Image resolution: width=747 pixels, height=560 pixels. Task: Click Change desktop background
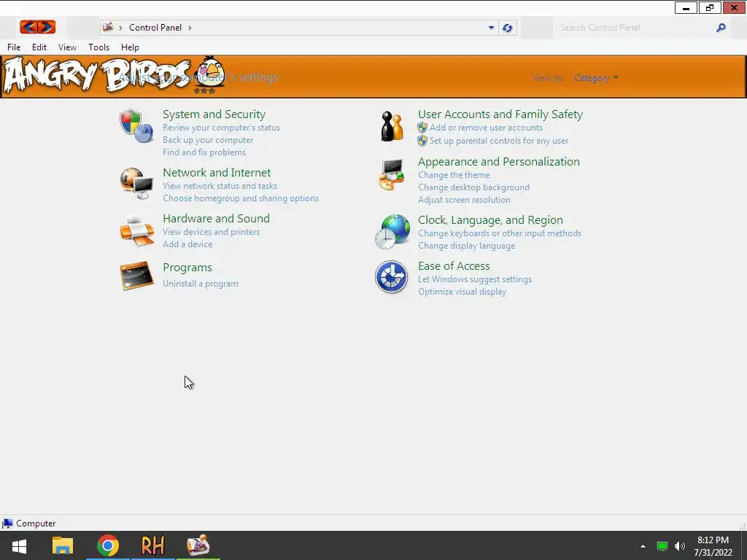click(473, 187)
